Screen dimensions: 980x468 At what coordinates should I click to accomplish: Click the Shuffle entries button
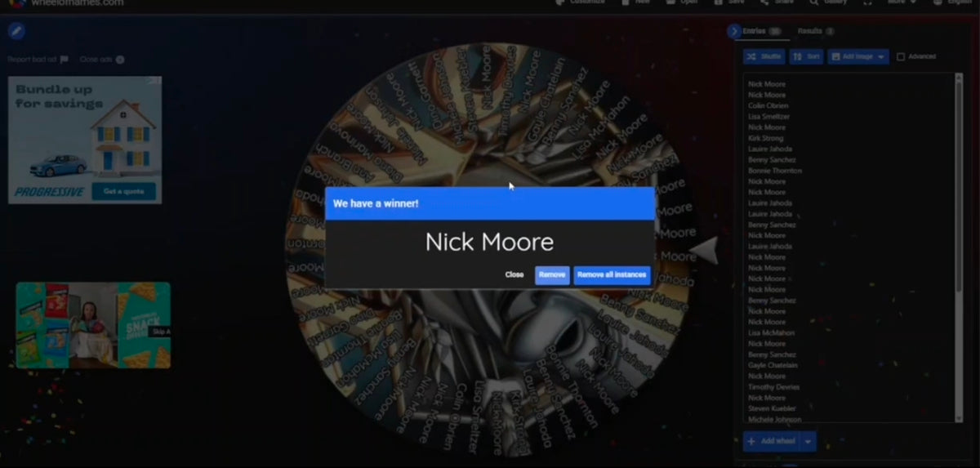click(764, 56)
